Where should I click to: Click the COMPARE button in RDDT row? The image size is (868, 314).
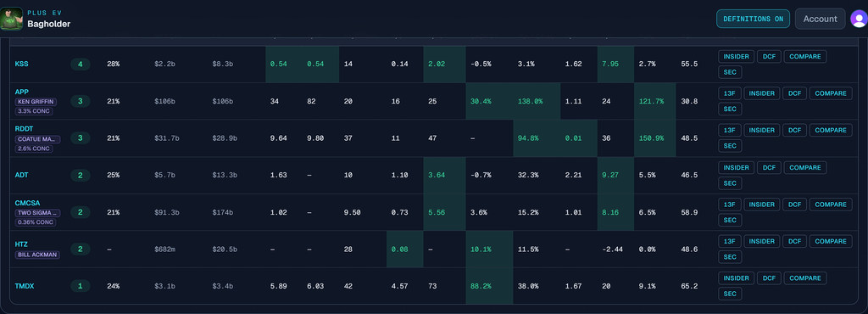[831, 130]
